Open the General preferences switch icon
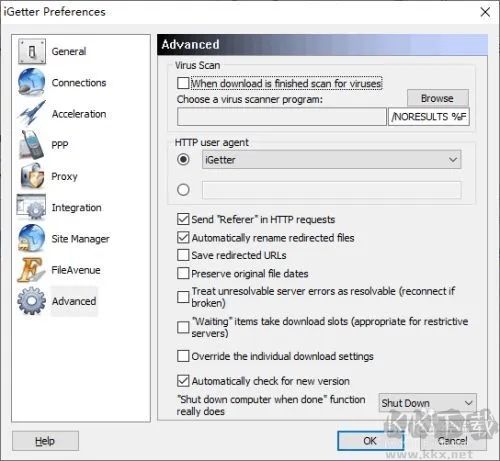Viewport: 500px width, 461px height. (32, 51)
